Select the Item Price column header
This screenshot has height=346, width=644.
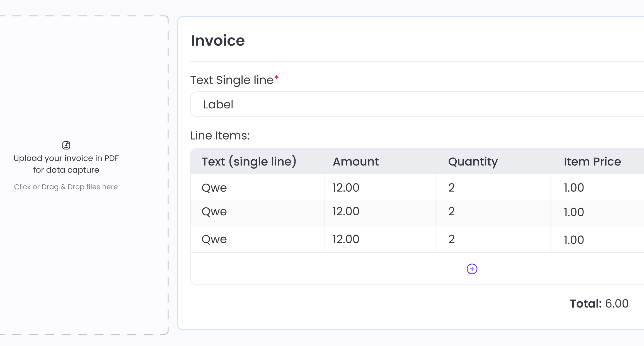(592, 162)
